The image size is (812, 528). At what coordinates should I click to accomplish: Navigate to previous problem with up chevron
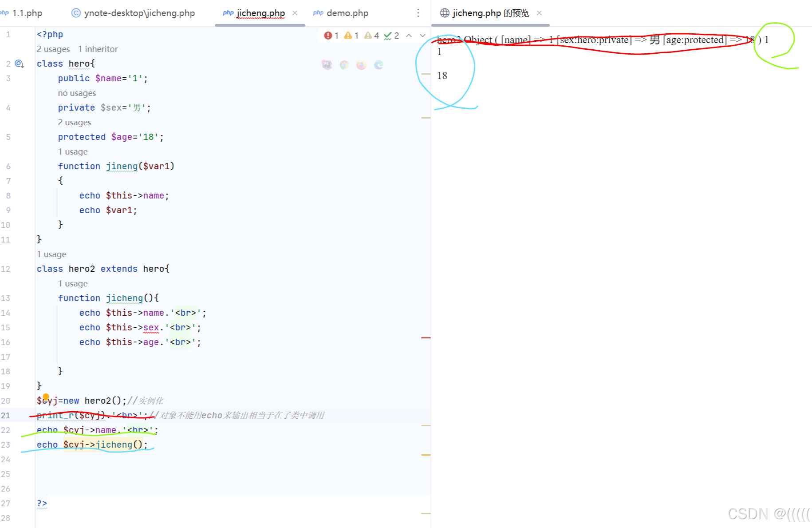[x=409, y=36]
